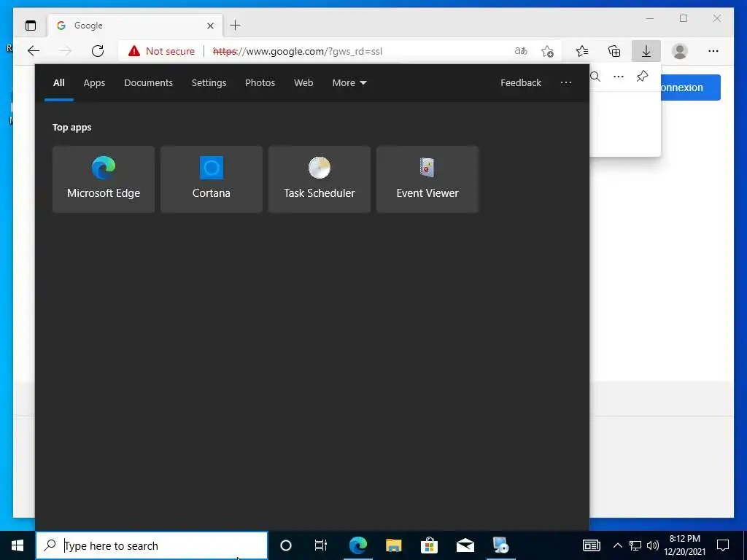
Task: Switch to the Settings search tab
Action: click(x=209, y=83)
